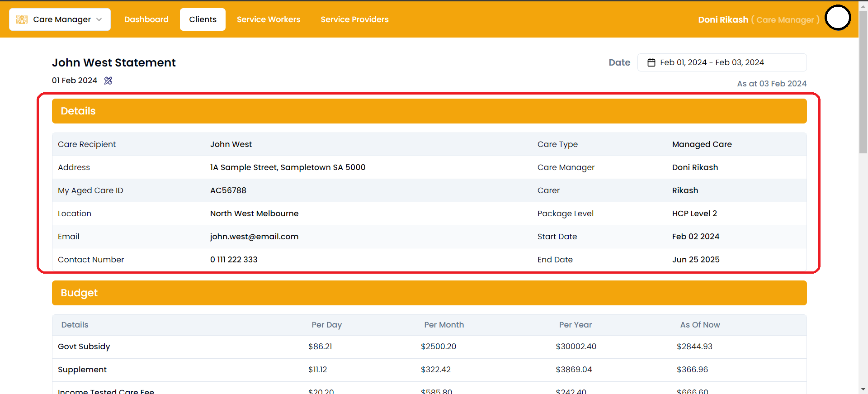Click the scrollbar down arrow
This screenshot has width=868, height=394.
pyautogui.click(x=863, y=389)
